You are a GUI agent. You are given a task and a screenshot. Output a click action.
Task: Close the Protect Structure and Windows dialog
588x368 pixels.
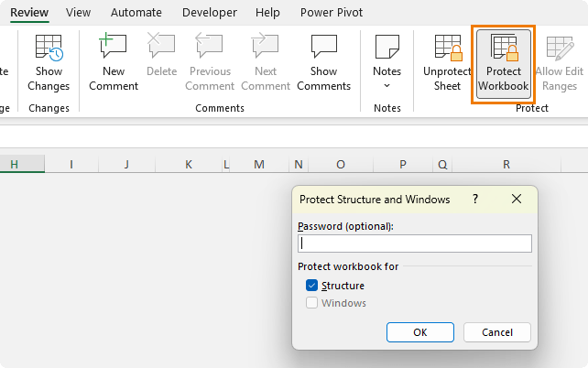(517, 199)
